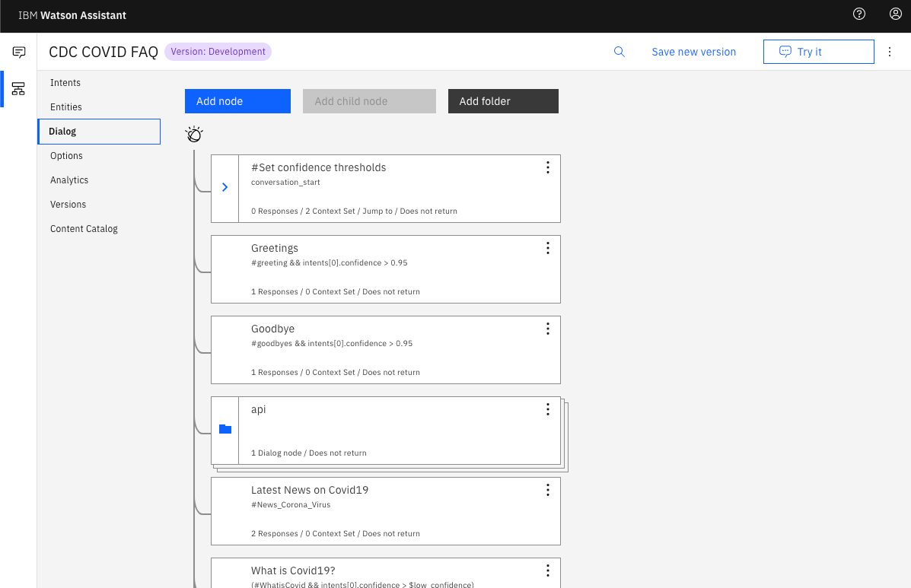Click Save new version
Screen dimensions: 911x588
tap(693, 52)
